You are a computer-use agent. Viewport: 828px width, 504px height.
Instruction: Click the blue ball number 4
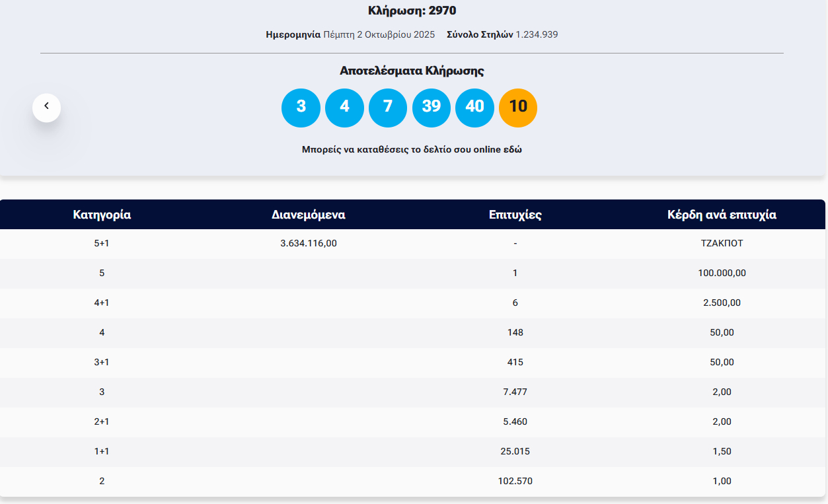click(344, 108)
